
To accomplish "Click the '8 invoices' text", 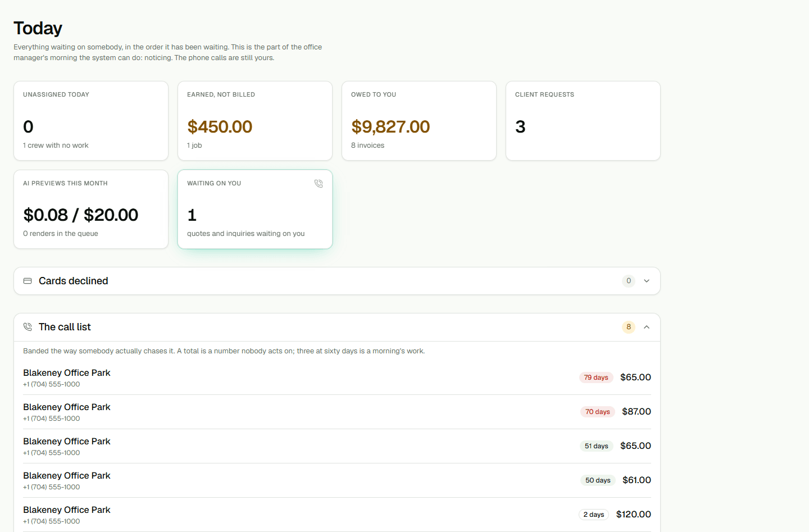I will click(x=368, y=145).
